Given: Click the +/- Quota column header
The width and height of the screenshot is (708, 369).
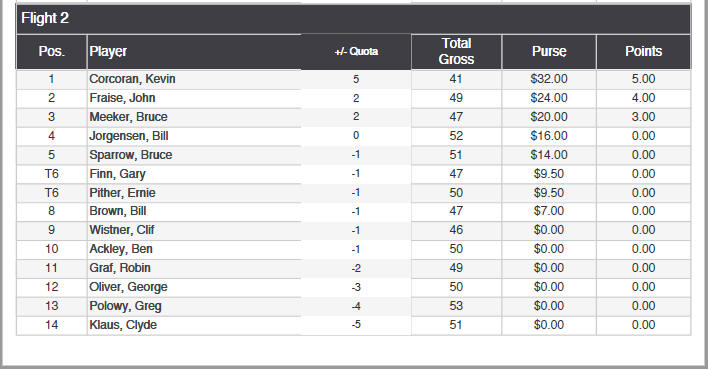Looking at the screenshot, I should coord(356,51).
